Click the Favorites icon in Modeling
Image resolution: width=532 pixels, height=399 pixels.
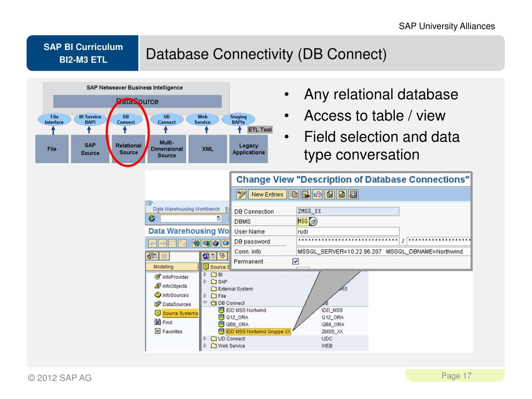pyautogui.click(x=157, y=331)
